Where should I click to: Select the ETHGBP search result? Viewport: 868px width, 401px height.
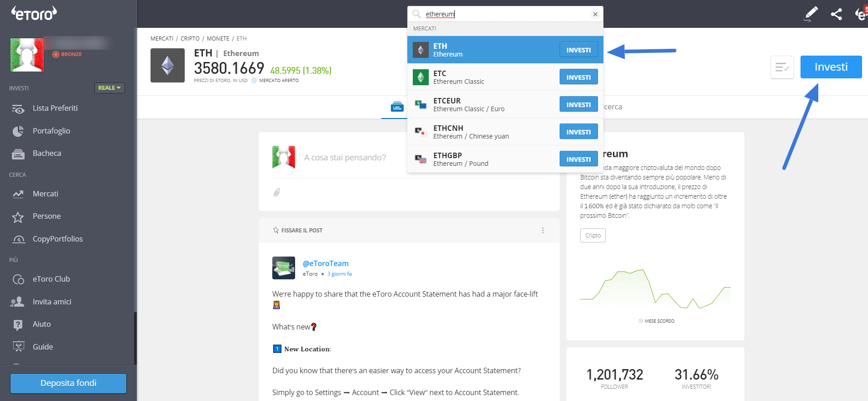(x=505, y=159)
